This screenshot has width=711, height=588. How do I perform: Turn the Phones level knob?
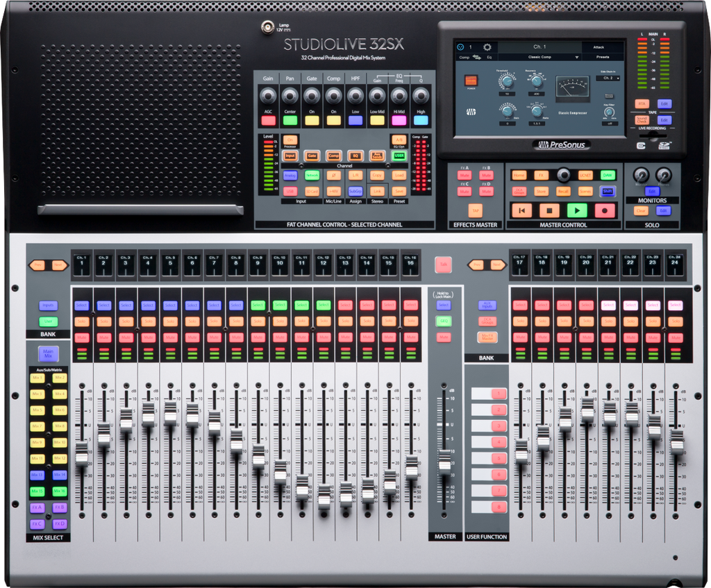pyautogui.click(x=663, y=175)
